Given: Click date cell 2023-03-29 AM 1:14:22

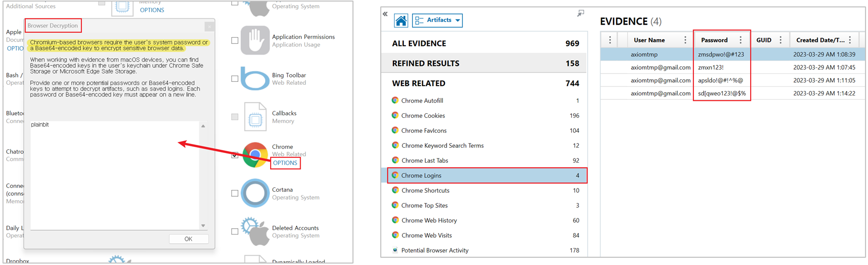Looking at the screenshot, I should pyautogui.click(x=824, y=93).
